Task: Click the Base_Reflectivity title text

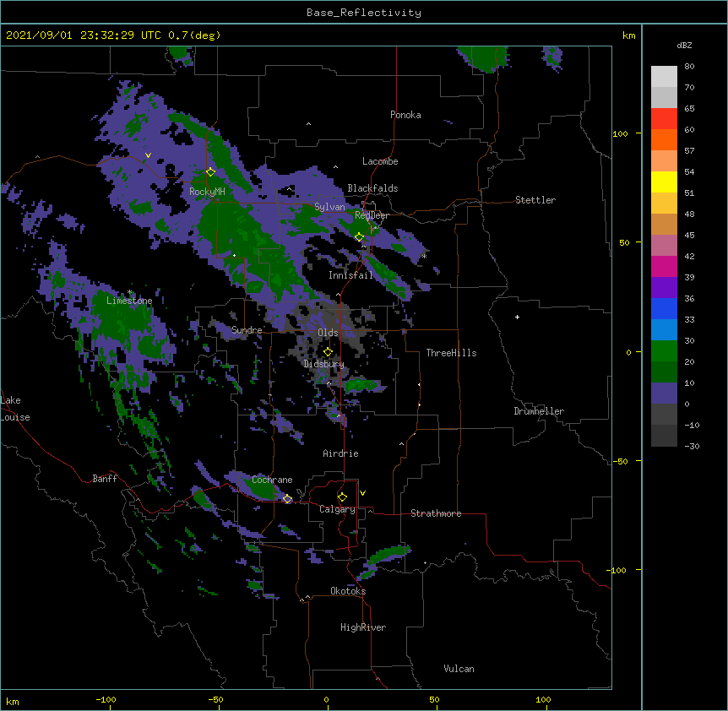Action: pos(364,13)
